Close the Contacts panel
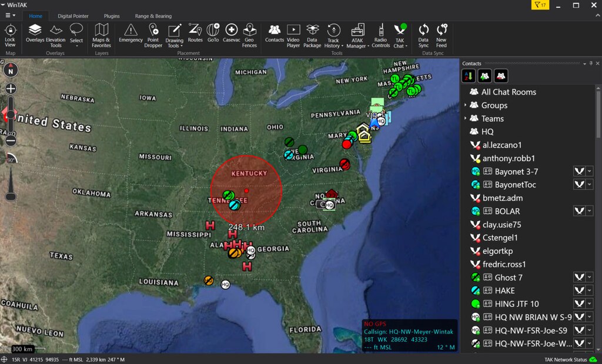The width and height of the screenshot is (602, 364). (597, 64)
